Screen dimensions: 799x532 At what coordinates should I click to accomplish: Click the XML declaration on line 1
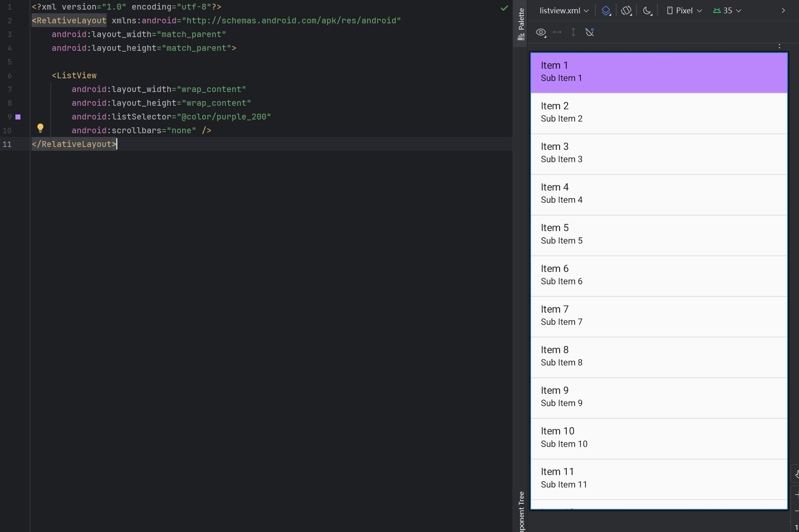point(127,7)
